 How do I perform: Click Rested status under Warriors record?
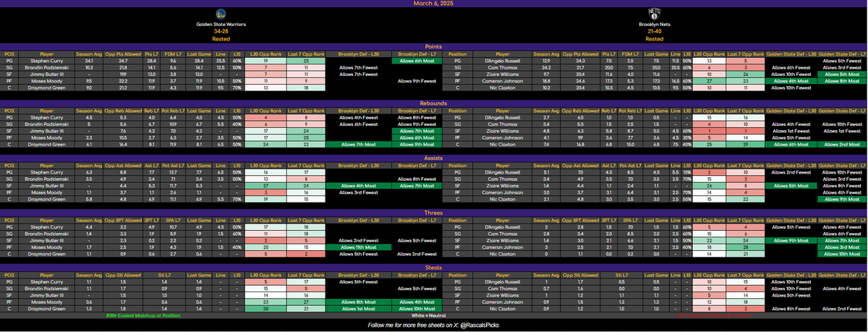pyautogui.click(x=221, y=39)
